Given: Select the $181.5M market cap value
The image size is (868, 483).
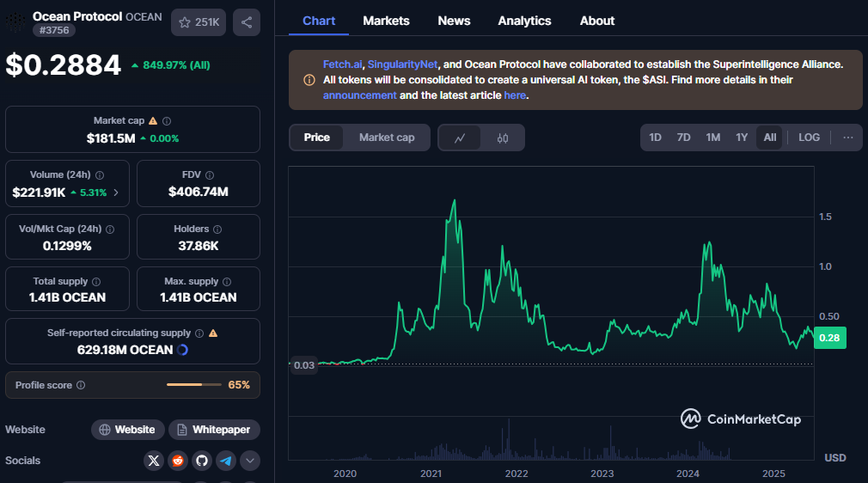Looking at the screenshot, I should 111,138.
